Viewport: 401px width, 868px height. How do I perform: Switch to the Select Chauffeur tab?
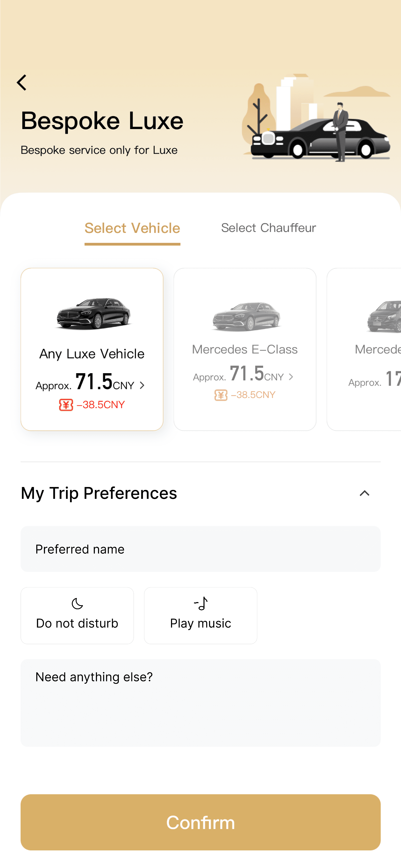pyautogui.click(x=268, y=228)
